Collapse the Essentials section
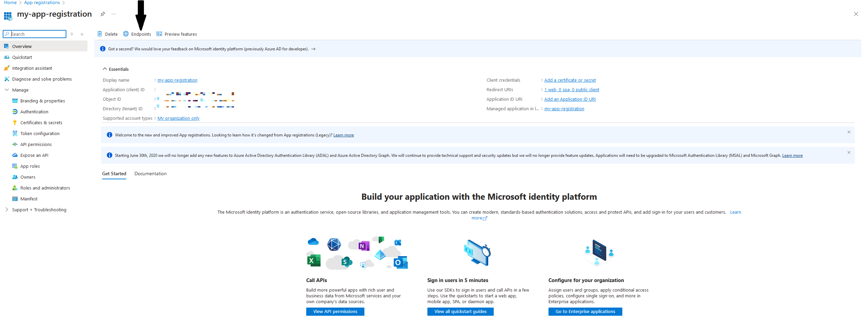The image size is (868, 329). click(105, 69)
